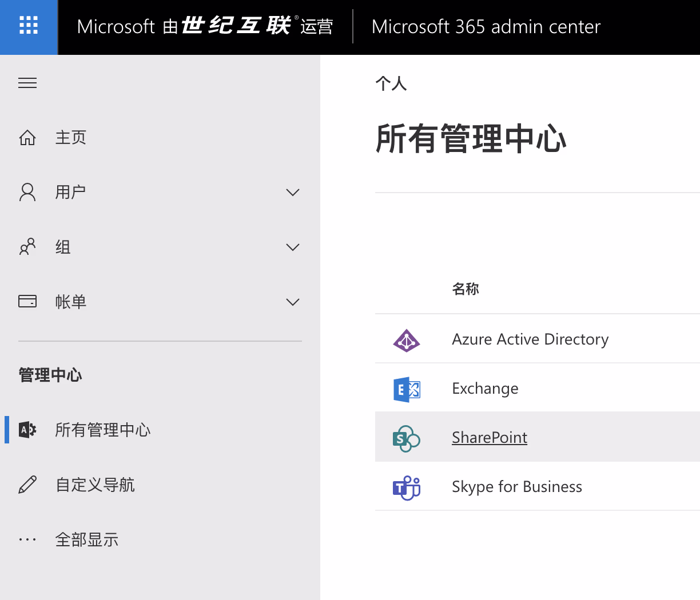The image size is (700, 600).
Task: Collapse the navigation menu hamburger icon
Action: (x=27, y=83)
